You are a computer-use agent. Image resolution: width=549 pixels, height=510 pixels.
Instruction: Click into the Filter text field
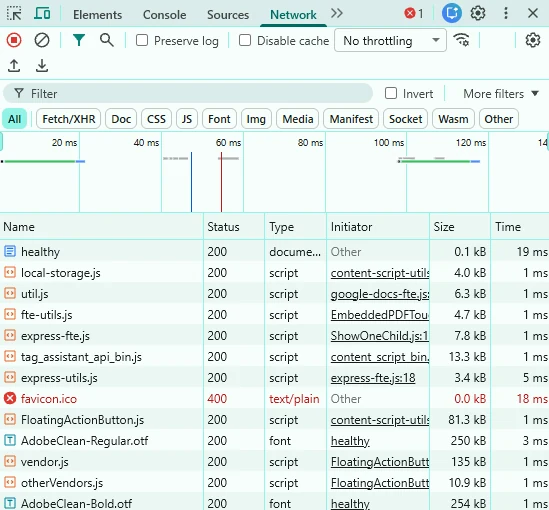(188, 93)
